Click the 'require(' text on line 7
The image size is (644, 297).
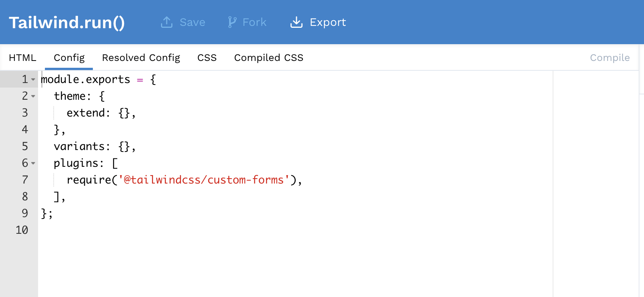(92, 180)
